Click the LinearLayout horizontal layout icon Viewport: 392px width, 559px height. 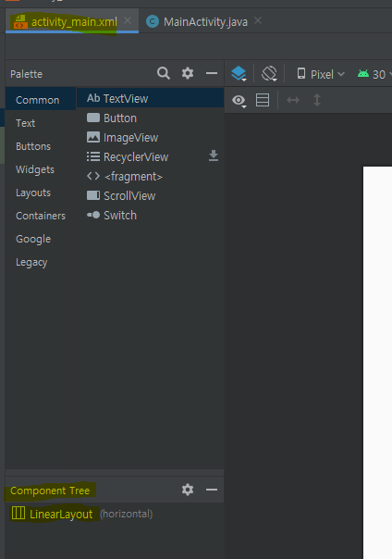click(18, 514)
